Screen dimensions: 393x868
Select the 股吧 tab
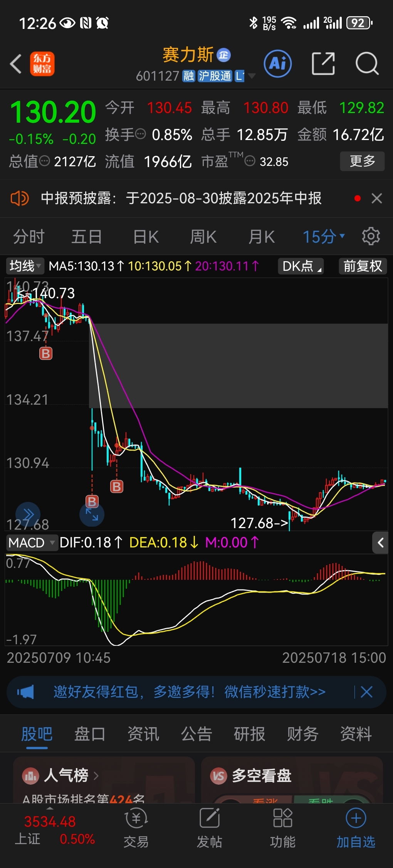pyautogui.click(x=37, y=734)
